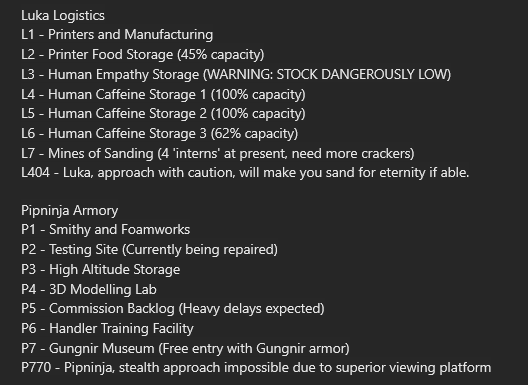Select the P5 Commission Backlog entry
Screen dimensions: 528x385
[x=173, y=309]
